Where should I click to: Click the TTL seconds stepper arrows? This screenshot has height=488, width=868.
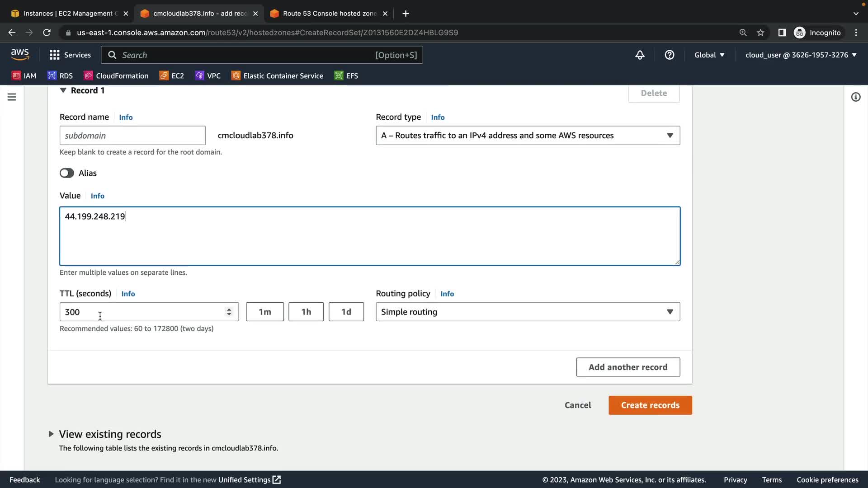[229, 312]
